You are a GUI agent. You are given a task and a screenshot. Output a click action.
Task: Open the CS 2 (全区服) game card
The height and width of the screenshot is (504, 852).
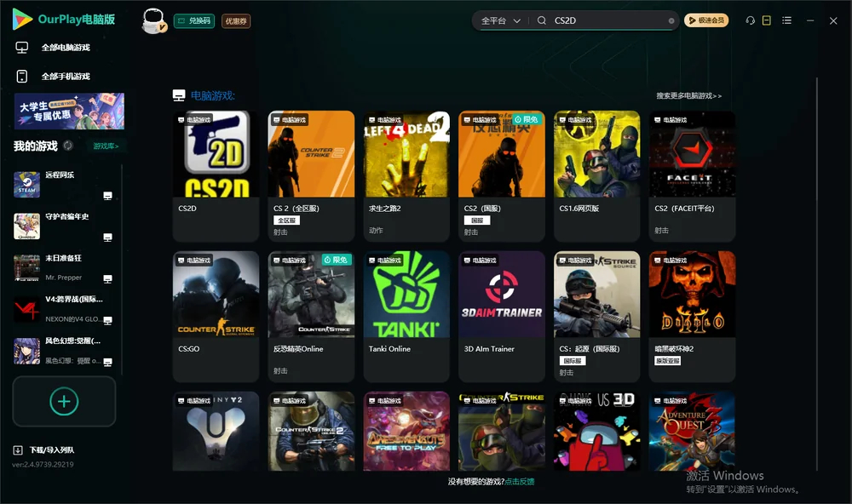[311, 176]
